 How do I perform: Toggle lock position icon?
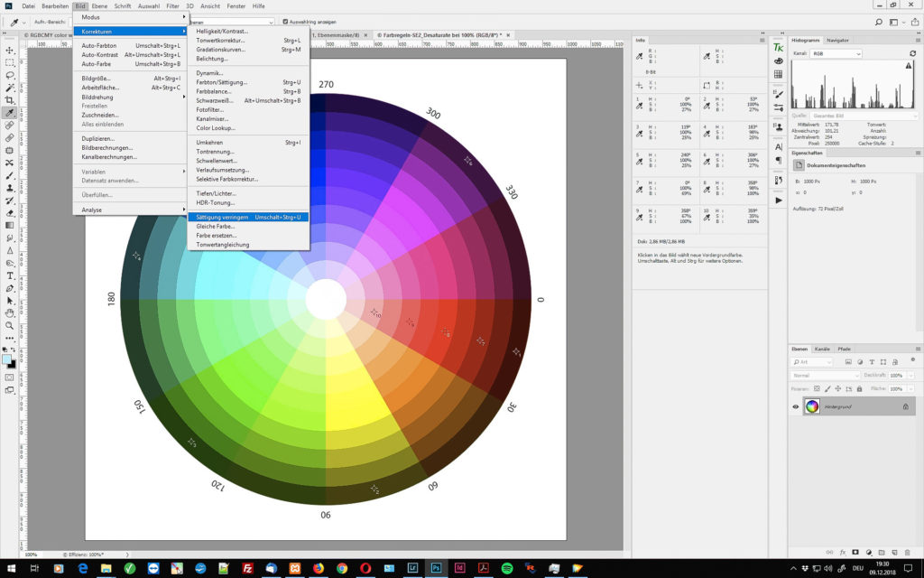click(838, 388)
